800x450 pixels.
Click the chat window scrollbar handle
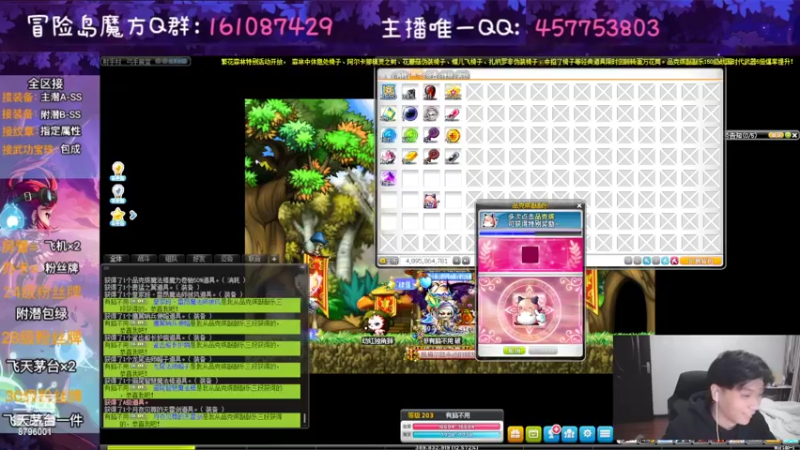[x=305, y=418]
